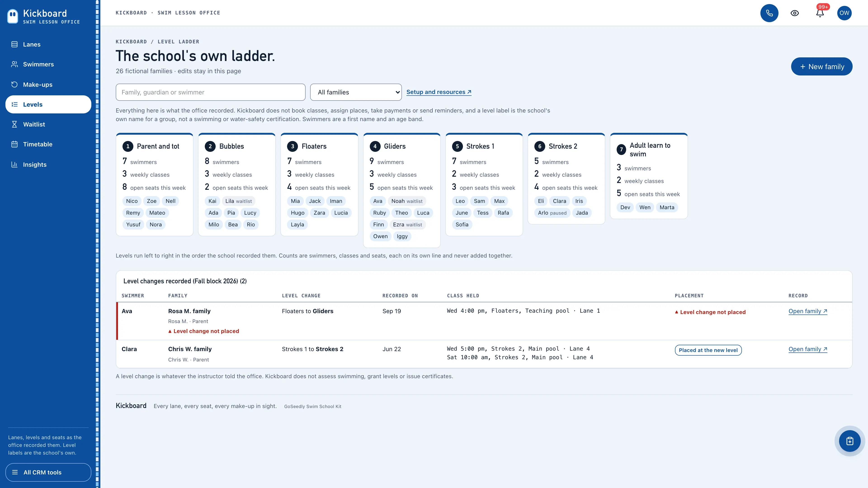Click the Sofia chip in Strokes 1
The image size is (868, 488).
pyautogui.click(x=462, y=225)
